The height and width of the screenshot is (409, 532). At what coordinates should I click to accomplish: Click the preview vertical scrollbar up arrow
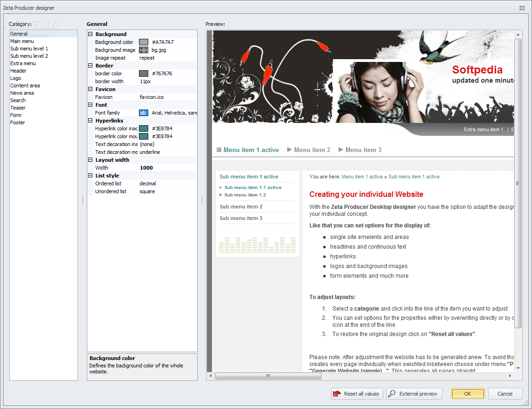(518, 35)
